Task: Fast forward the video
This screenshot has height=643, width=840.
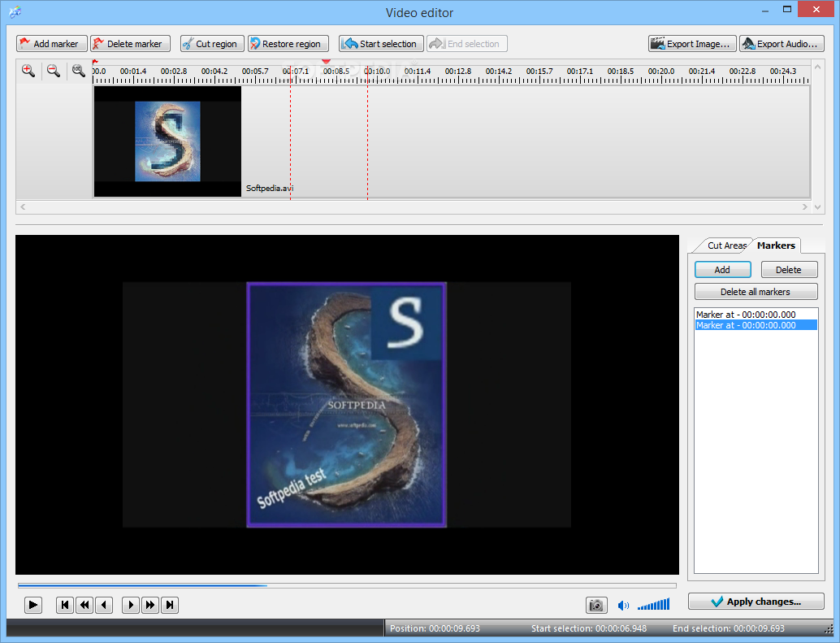Action: tap(150, 605)
